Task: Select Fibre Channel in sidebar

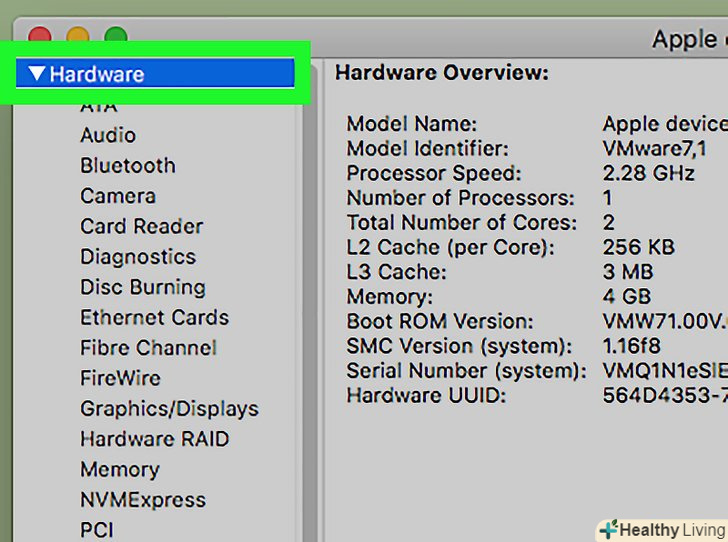Action: click(148, 348)
